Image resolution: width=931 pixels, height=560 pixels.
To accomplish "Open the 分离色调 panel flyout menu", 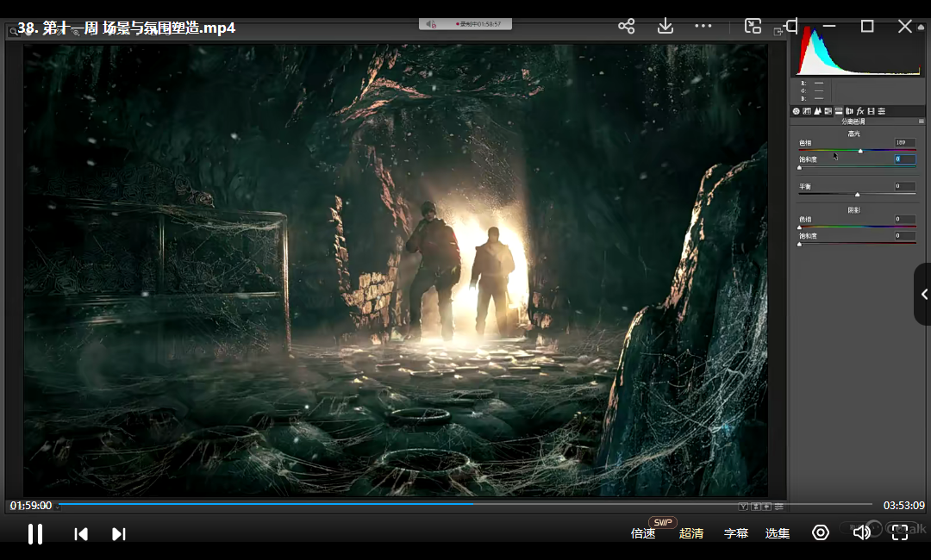I will click(x=921, y=121).
